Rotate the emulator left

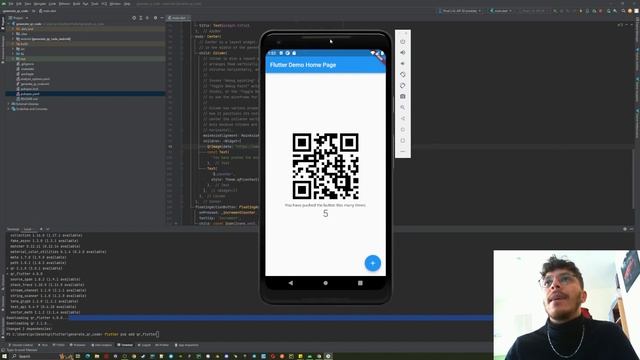pos(403,75)
